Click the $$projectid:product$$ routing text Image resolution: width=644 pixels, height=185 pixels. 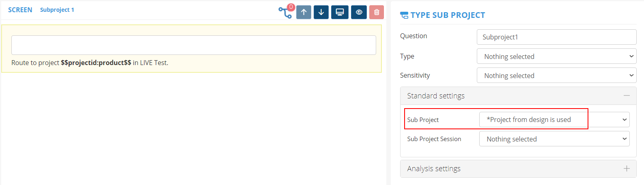96,63
